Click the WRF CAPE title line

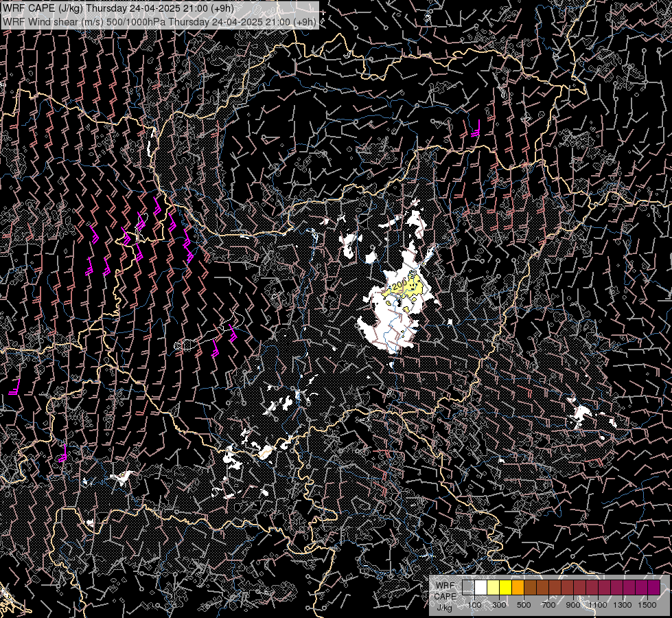118,8
